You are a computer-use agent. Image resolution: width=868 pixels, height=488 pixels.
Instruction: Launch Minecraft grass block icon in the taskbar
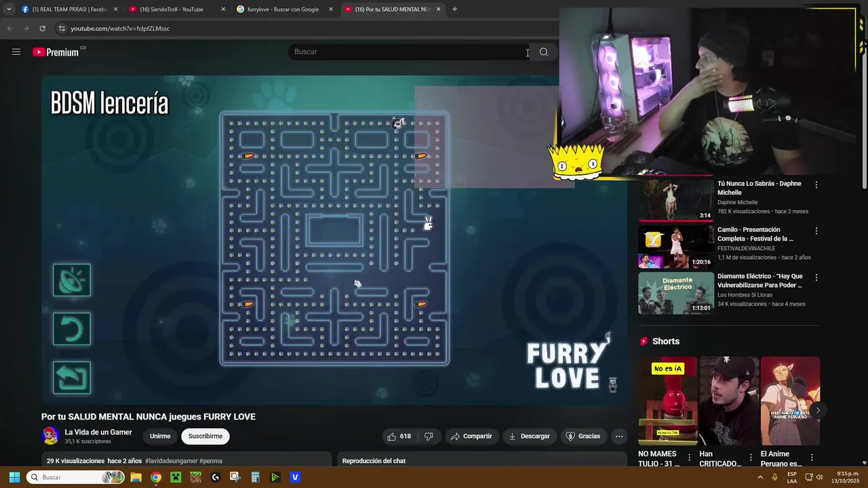pos(195,477)
